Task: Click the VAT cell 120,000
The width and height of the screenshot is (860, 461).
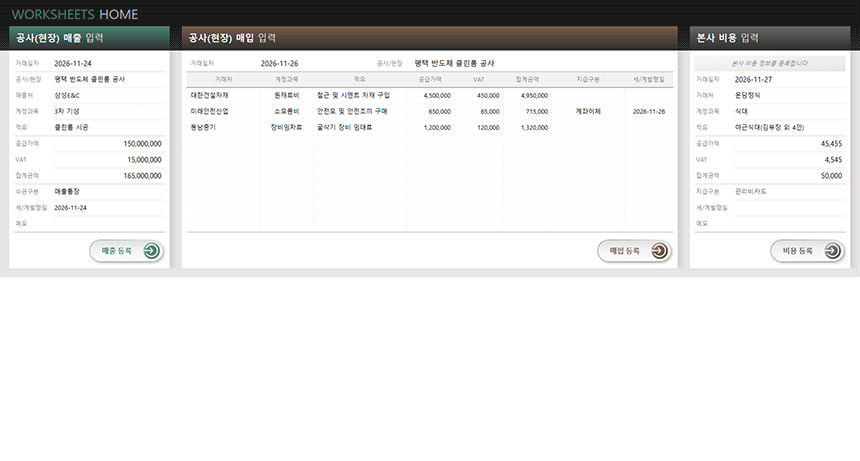Action: 478,127
